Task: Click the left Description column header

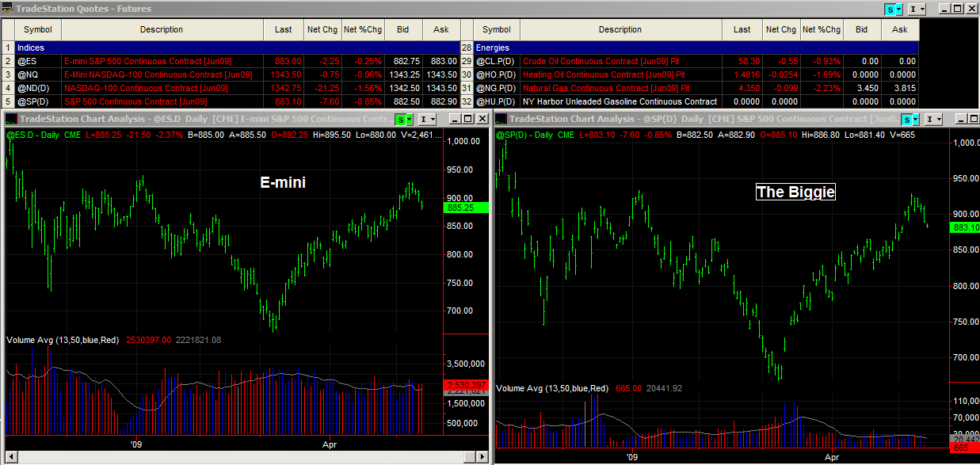Action: 162,30
